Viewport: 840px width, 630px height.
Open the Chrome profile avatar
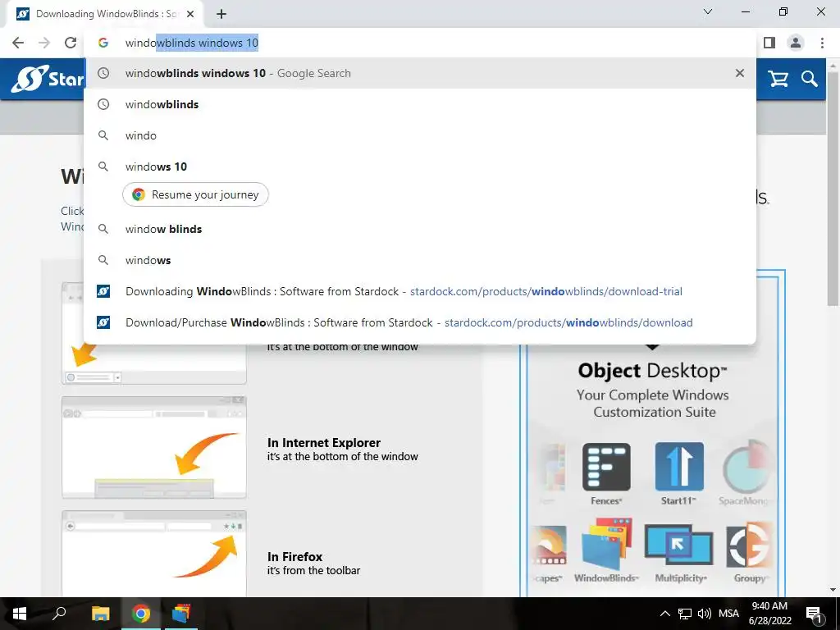click(796, 43)
